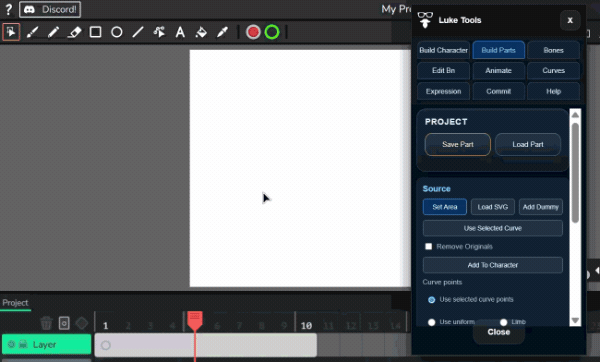Switch to Build Parts tab

(x=499, y=50)
